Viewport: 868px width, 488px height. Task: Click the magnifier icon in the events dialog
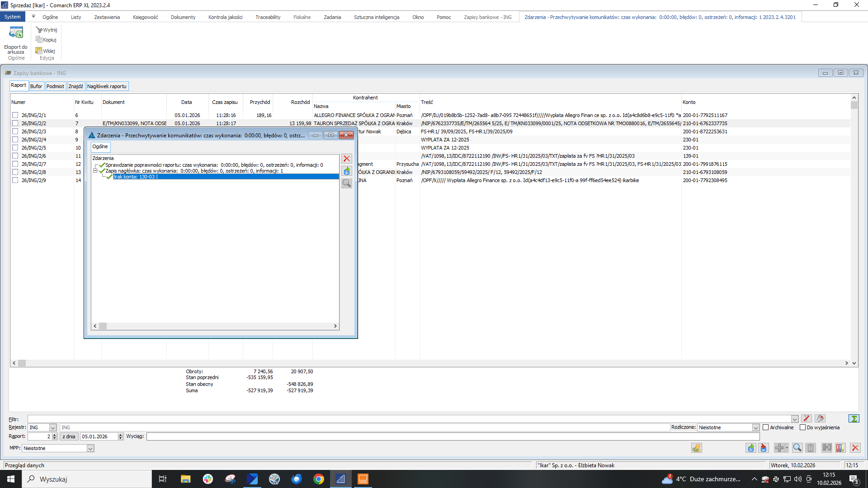point(347,183)
